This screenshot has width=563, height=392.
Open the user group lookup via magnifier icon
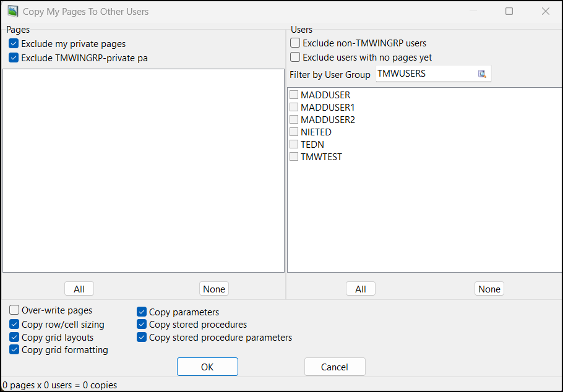click(482, 73)
